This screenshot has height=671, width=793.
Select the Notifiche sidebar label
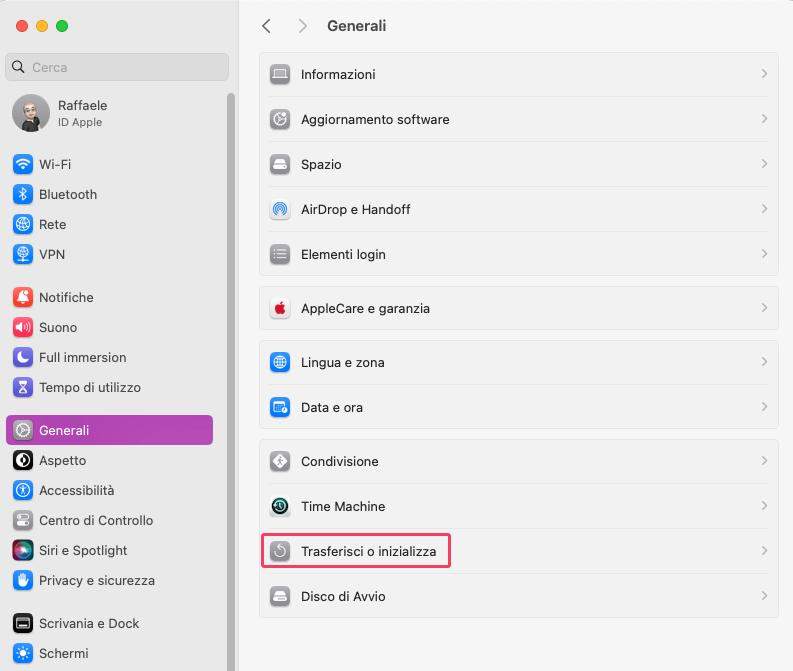tap(66, 297)
